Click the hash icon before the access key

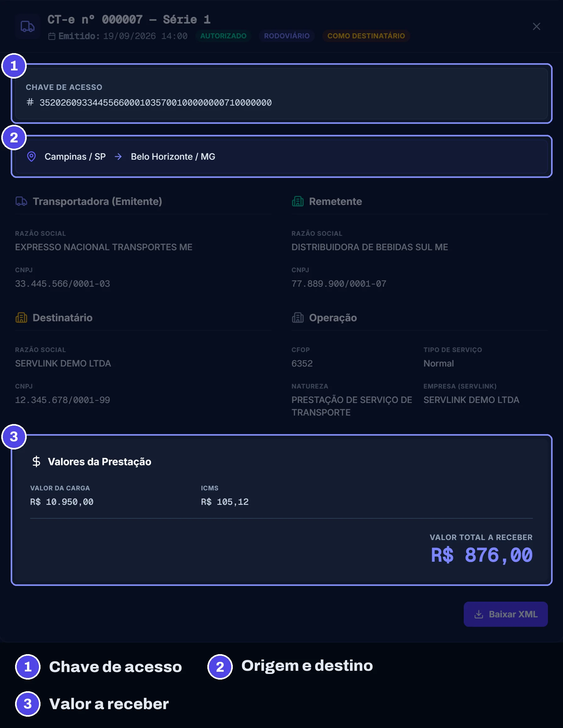point(30,102)
